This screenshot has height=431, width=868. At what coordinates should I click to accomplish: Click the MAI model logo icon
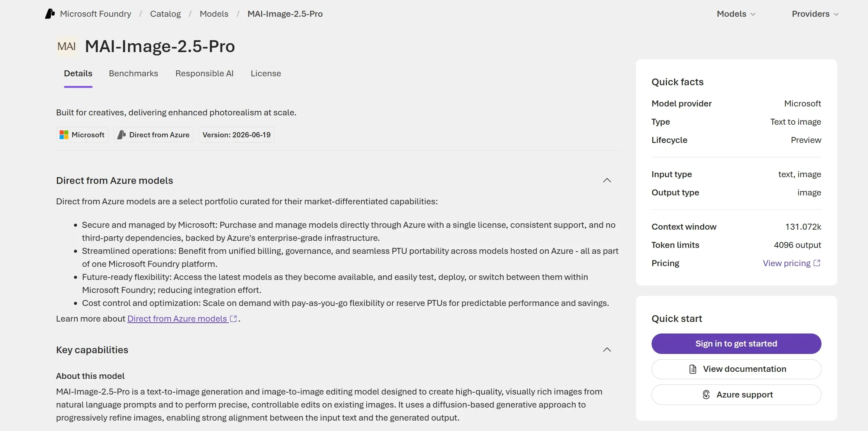(67, 47)
